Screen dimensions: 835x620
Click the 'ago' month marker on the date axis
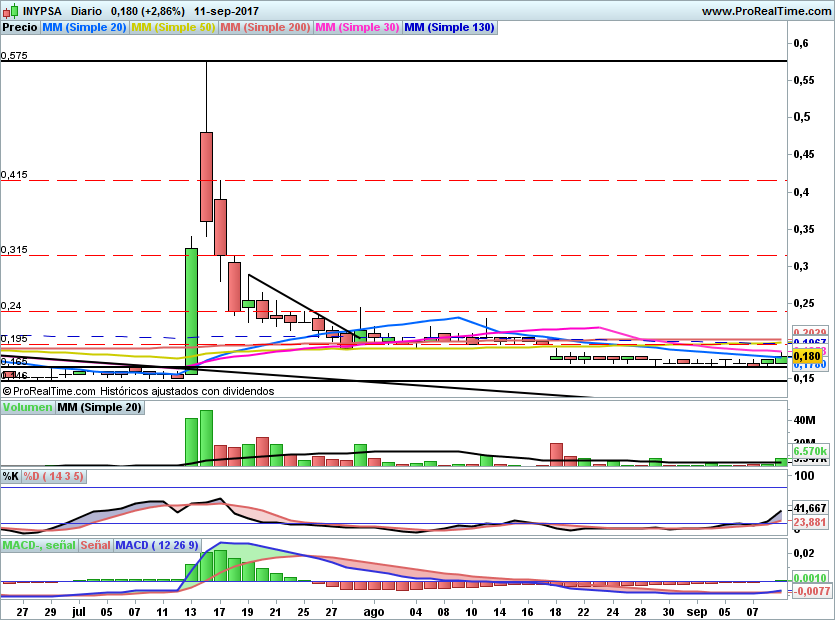[x=372, y=608]
